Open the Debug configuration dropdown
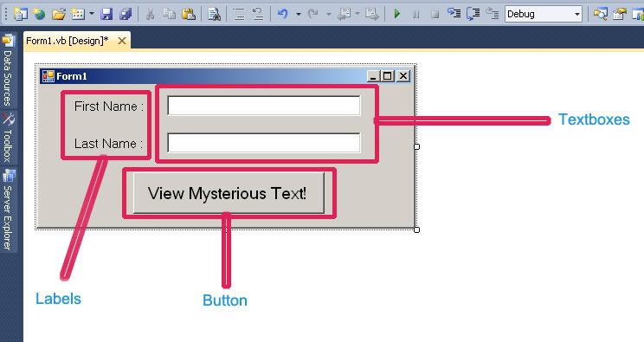 (544, 15)
